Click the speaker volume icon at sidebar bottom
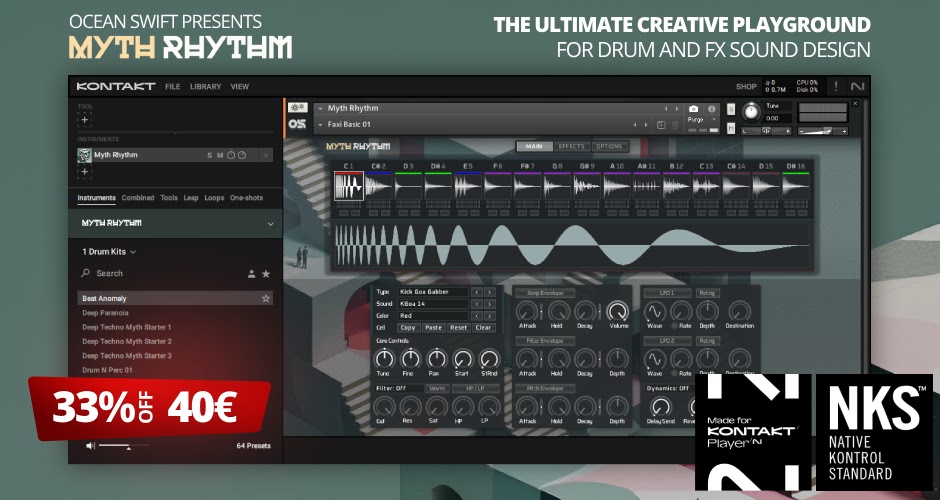This screenshot has width=940, height=500. 91,445
